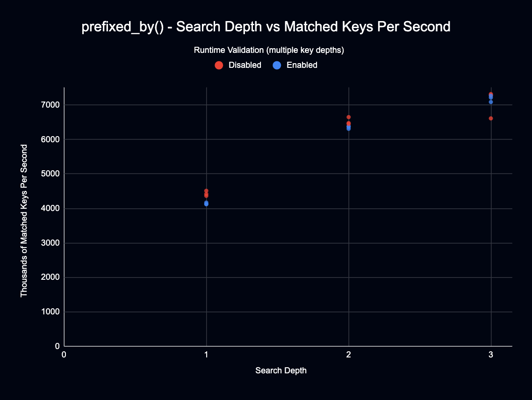Select the 'Disabled' legend label
This screenshot has height=400, width=532.
244,65
